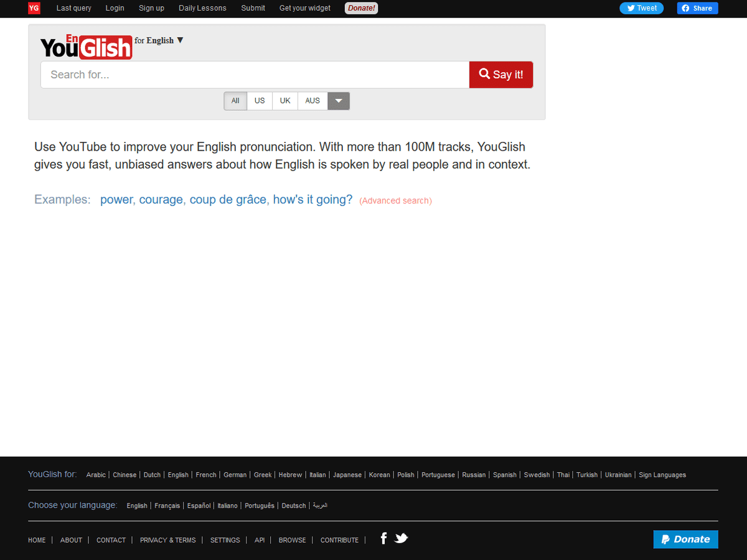This screenshot has width=747, height=560.
Task: Open Advanced search
Action: (x=395, y=200)
